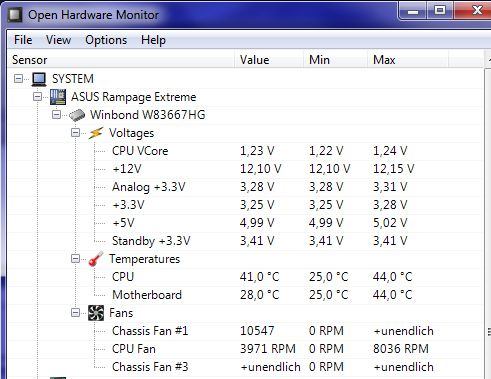Select the Chassis Fan #1 row
Viewport: 491px width, 379px height.
click(x=245, y=331)
